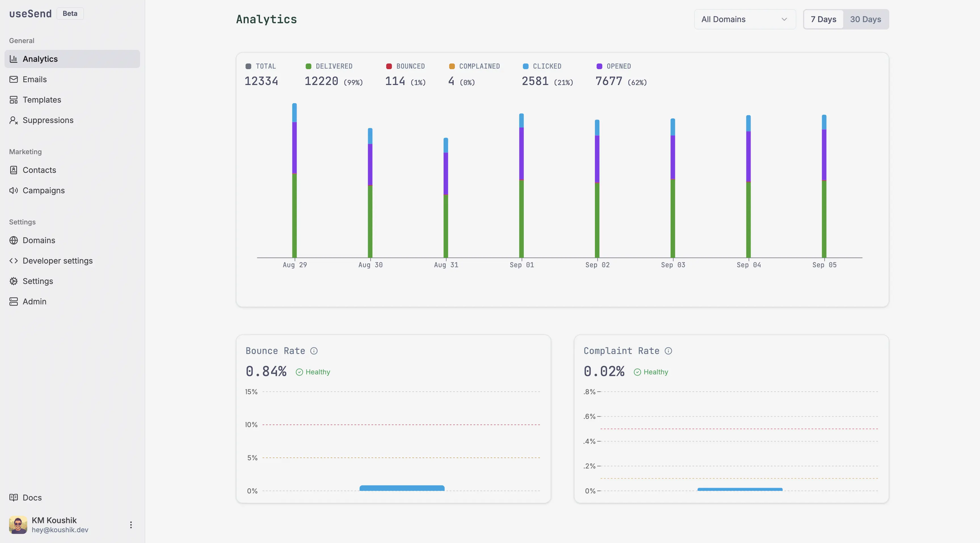This screenshot has height=543, width=980.
Task: Click the Templates layout icon
Action: 14,100
